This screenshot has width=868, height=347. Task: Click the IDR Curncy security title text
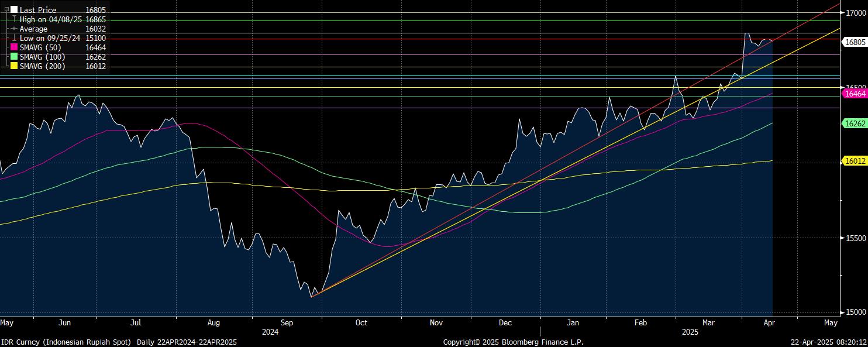point(66,342)
